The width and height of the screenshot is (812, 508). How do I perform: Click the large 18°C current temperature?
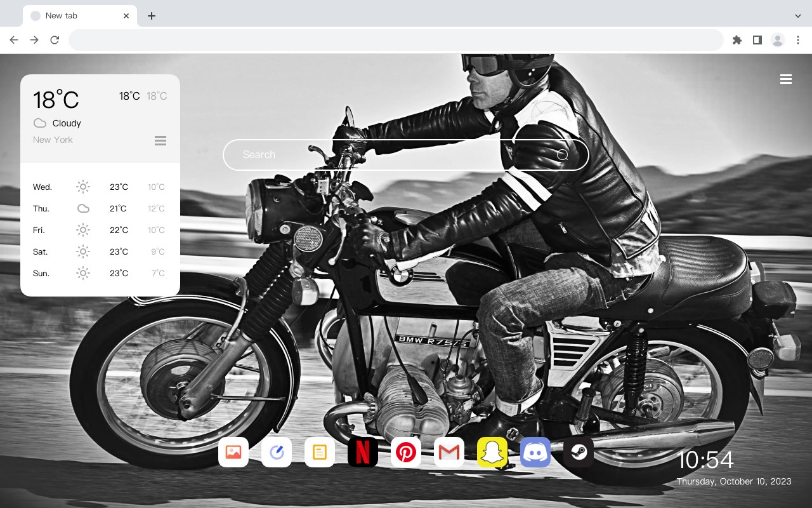click(x=56, y=100)
